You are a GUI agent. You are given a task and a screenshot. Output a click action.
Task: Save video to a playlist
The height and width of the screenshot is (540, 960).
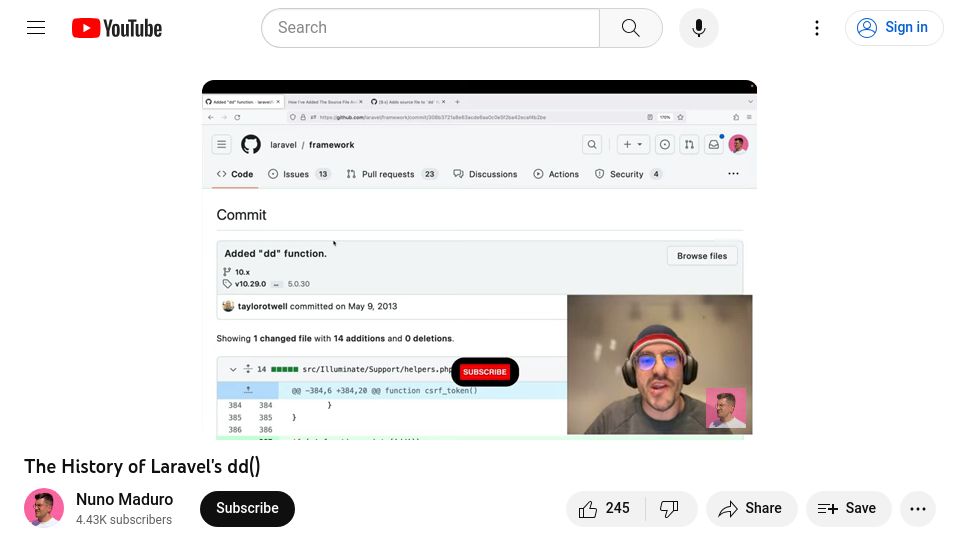(x=848, y=508)
